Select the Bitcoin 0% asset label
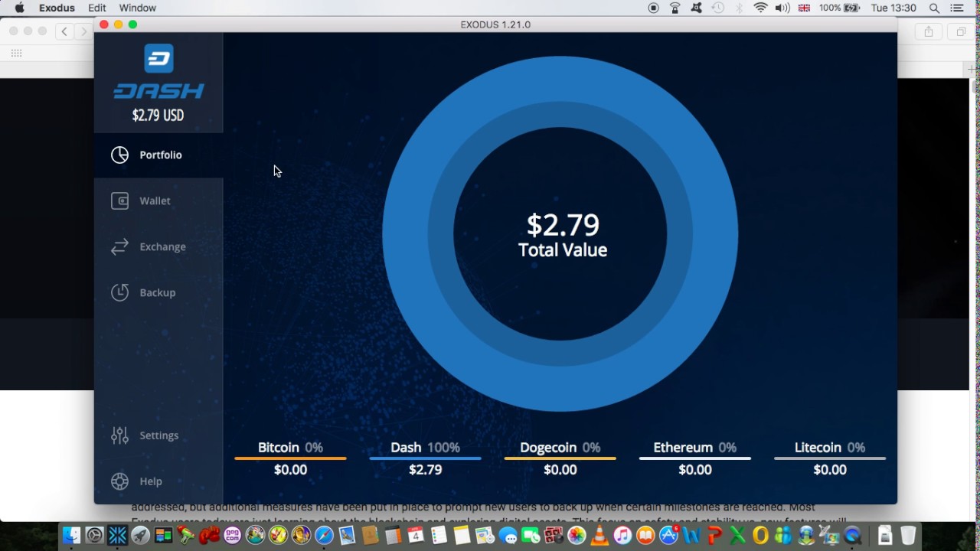The width and height of the screenshot is (980, 551). pos(290,448)
